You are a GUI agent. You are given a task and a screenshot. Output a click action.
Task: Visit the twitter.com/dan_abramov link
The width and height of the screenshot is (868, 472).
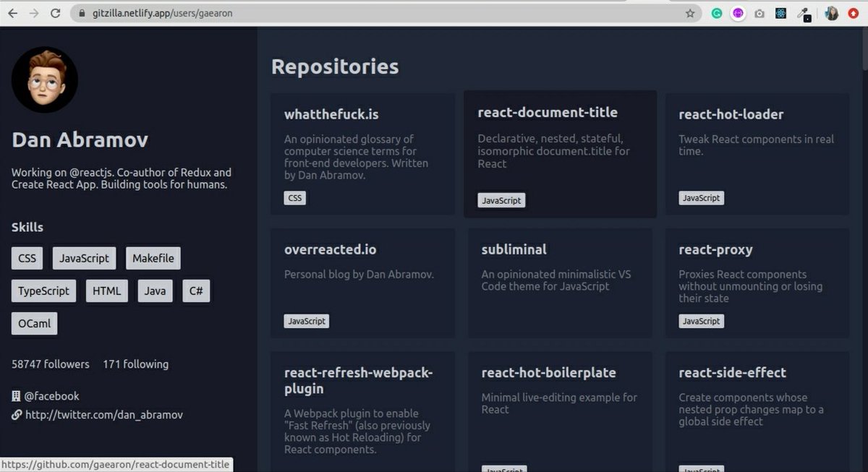pyautogui.click(x=104, y=415)
